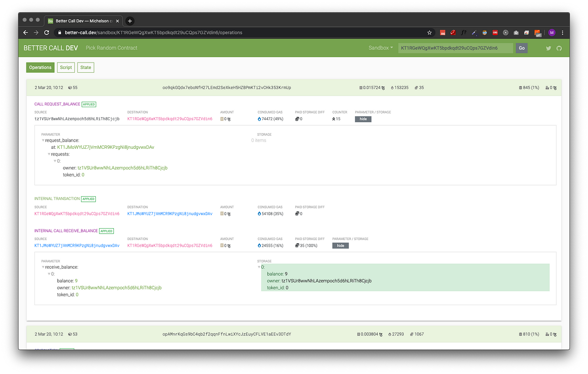Click the concentric circles extension icon
This screenshot has width=588, height=374.
(506, 32)
